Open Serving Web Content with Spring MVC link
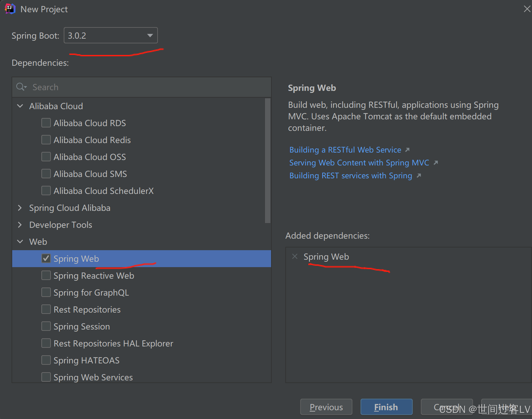This screenshot has width=532, height=419. 359,163
